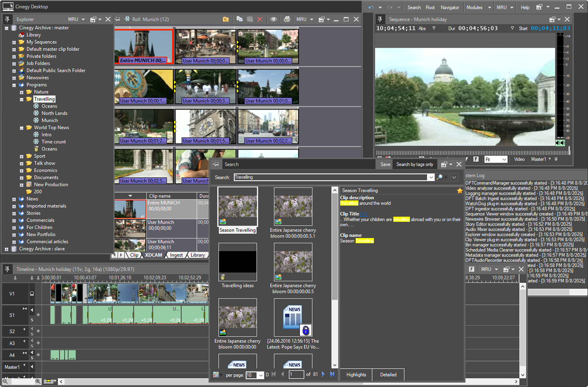Zoom in on the timeline
The image size is (588, 387).
(38, 381)
